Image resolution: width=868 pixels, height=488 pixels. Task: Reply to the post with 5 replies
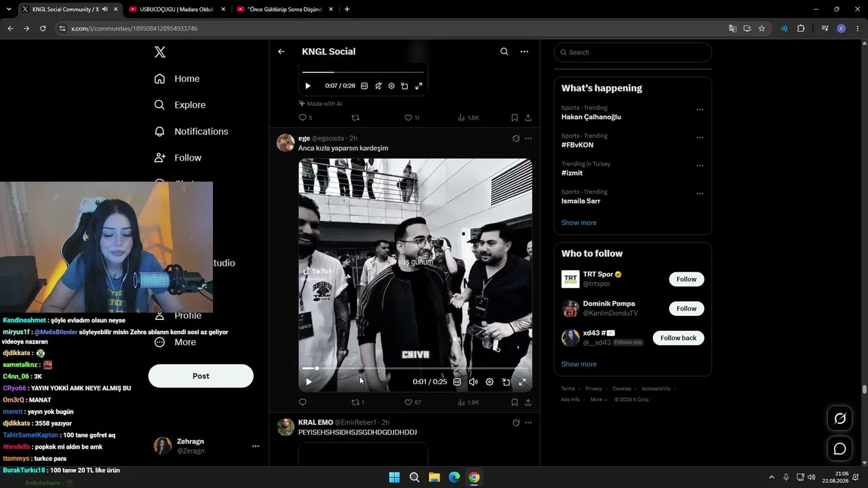point(305,117)
